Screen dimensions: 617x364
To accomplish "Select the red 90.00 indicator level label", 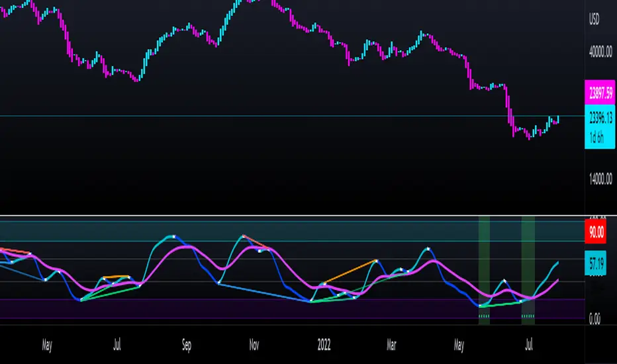I will point(598,232).
